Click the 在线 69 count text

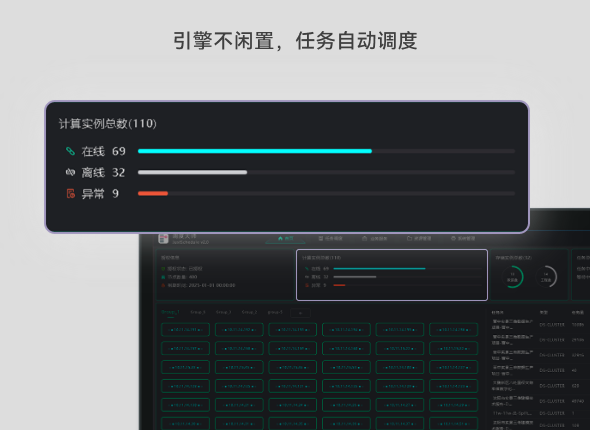click(103, 151)
